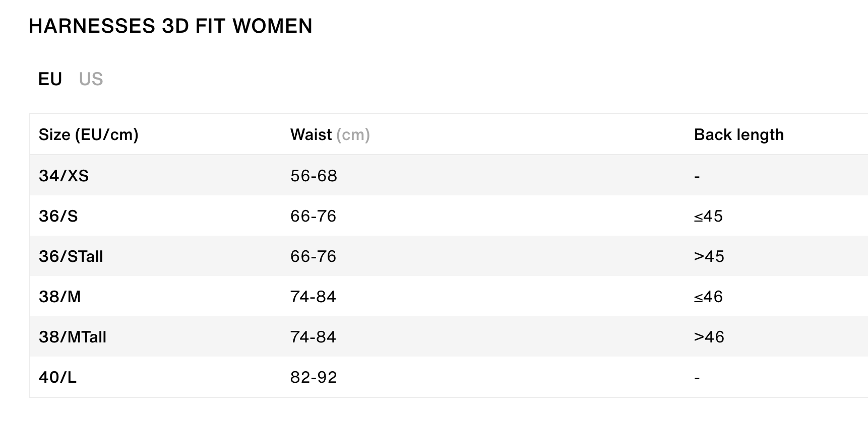Click the >46 back length value

tap(710, 337)
